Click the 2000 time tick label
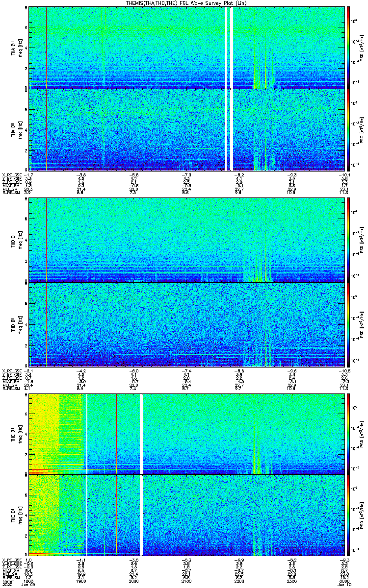This screenshot has height=588, width=368. click(134, 581)
